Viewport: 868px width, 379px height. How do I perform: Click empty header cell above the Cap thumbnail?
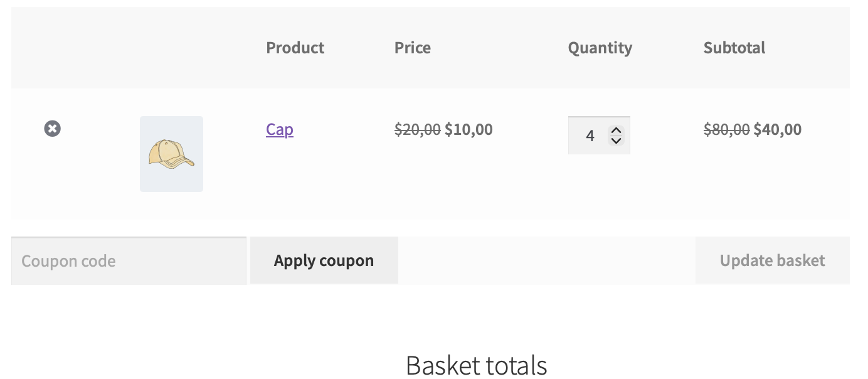pos(171,48)
